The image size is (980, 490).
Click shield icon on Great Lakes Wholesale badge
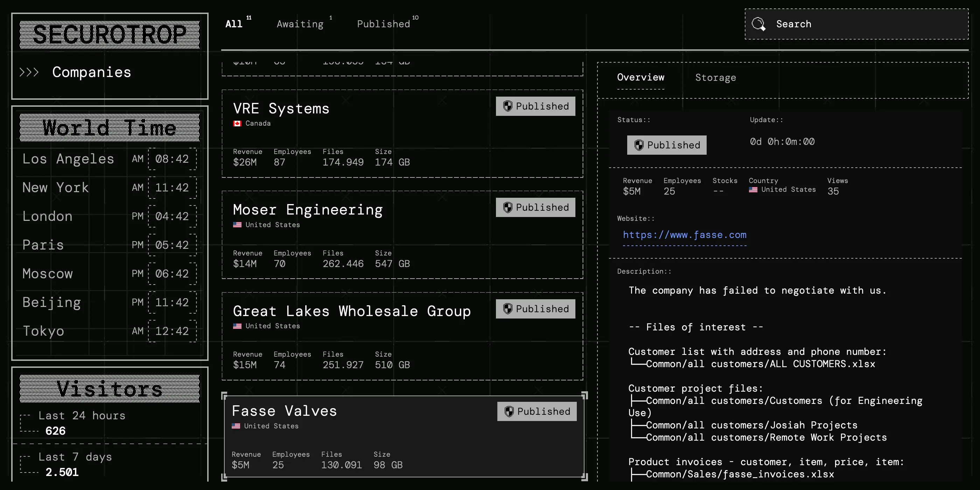[x=507, y=309]
